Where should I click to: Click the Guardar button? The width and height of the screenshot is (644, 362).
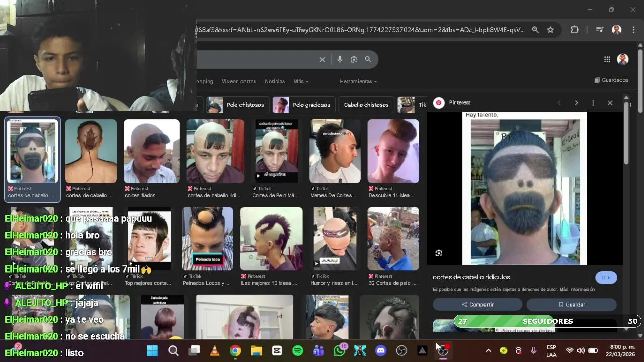pos(572,305)
